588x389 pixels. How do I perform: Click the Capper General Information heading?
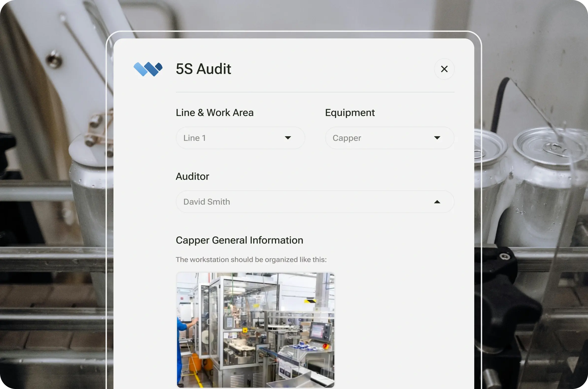[x=239, y=240]
